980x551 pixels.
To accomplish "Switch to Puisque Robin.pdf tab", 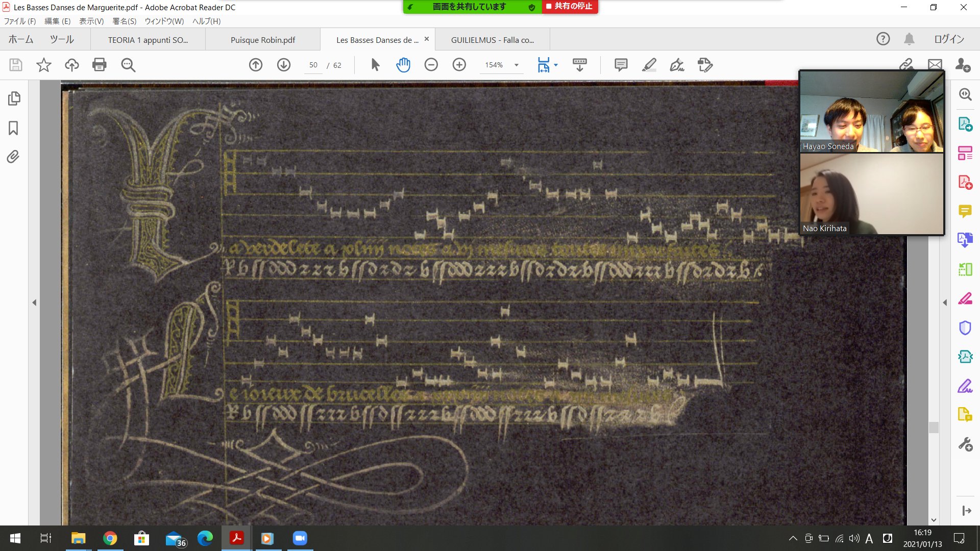I will tap(262, 40).
